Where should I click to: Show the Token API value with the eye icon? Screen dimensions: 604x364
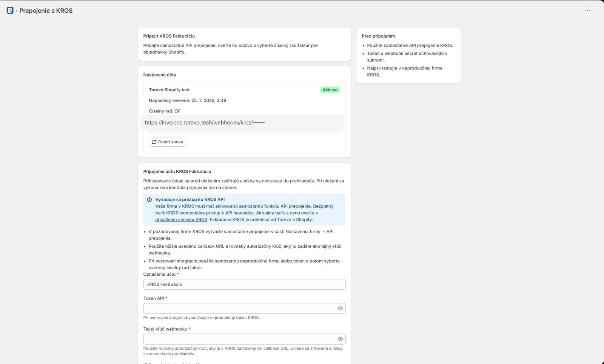point(340,309)
